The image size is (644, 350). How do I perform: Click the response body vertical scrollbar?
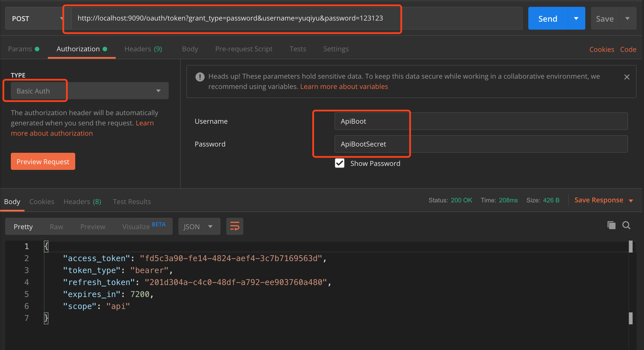[x=631, y=282]
